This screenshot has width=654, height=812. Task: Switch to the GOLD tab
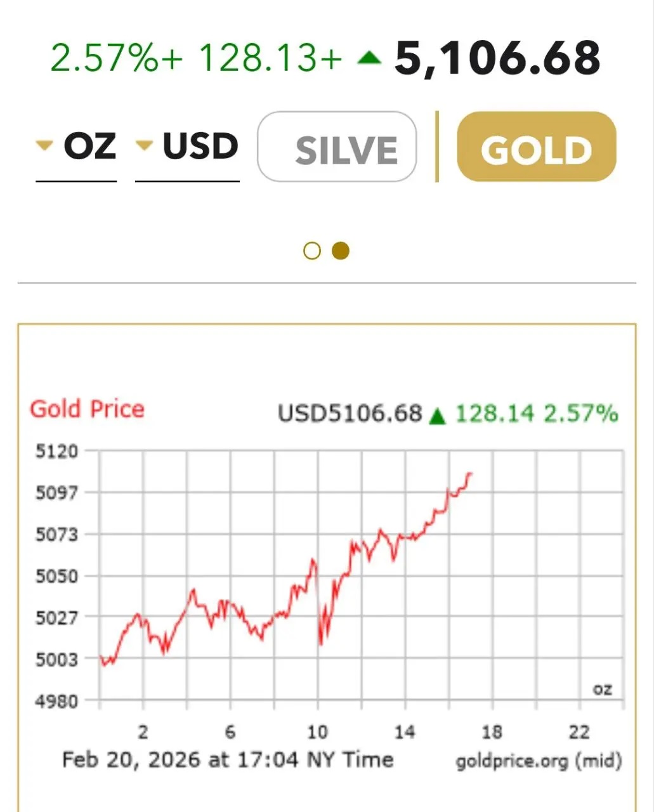(536, 147)
